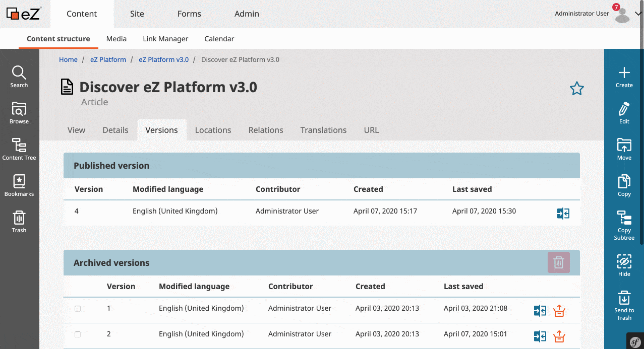Copy the article

click(x=624, y=186)
